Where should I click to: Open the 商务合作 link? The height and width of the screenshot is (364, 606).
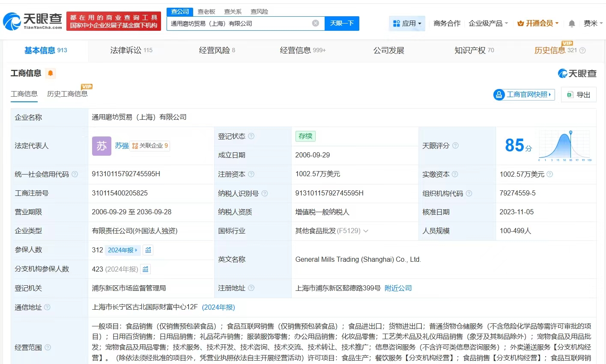tap(447, 24)
